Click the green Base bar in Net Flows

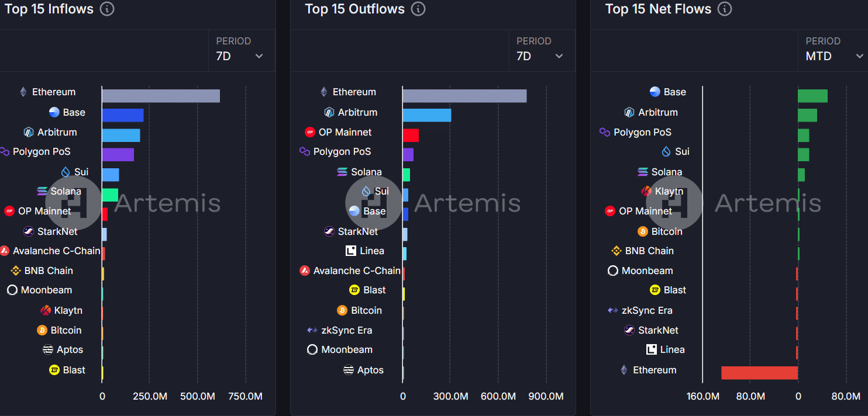click(x=812, y=96)
